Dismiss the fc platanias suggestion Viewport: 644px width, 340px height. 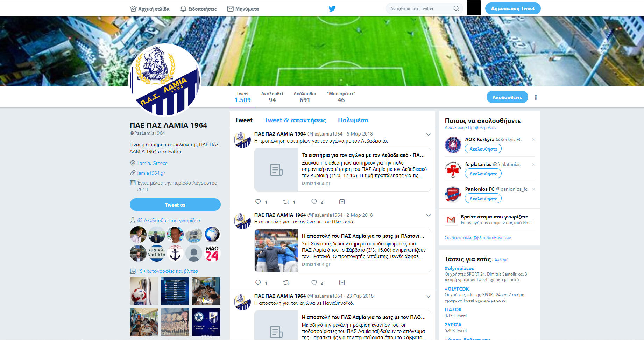[x=533, y=165]
